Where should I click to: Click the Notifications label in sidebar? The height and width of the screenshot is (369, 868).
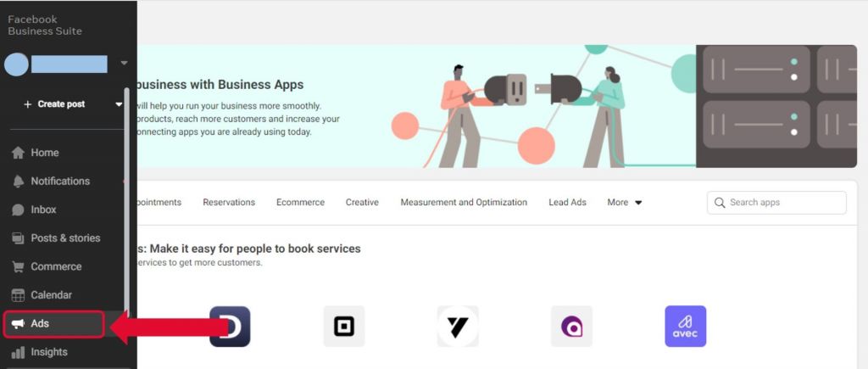(60, 182)
